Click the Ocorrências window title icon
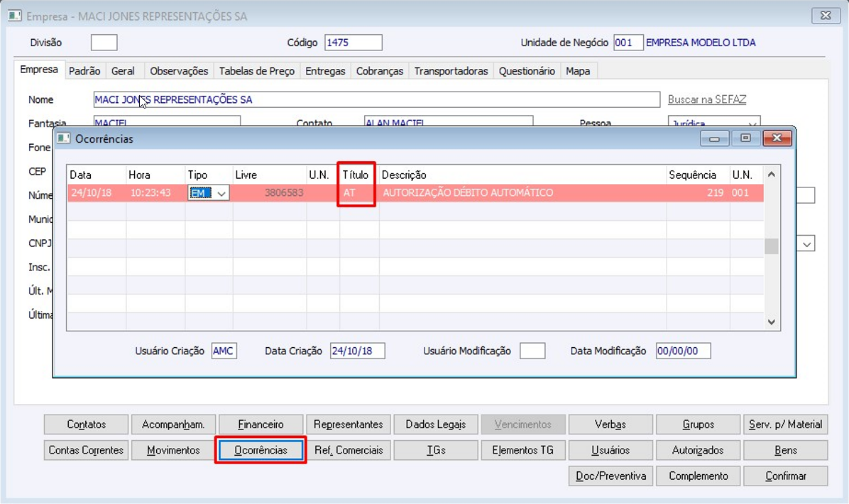The width and height of the screenshot is (849, 504). click(x=63, y=138)
